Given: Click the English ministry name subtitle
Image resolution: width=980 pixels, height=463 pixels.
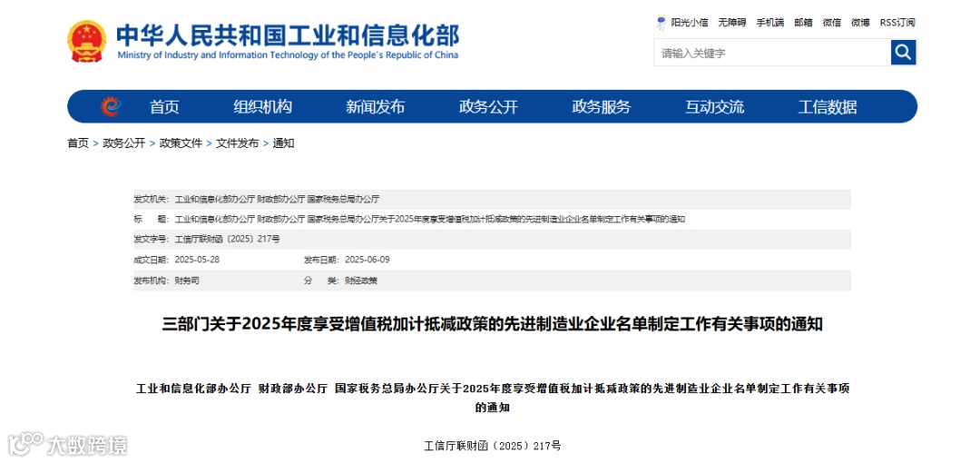Looking at the screenshot, I should tap(288, 55).
